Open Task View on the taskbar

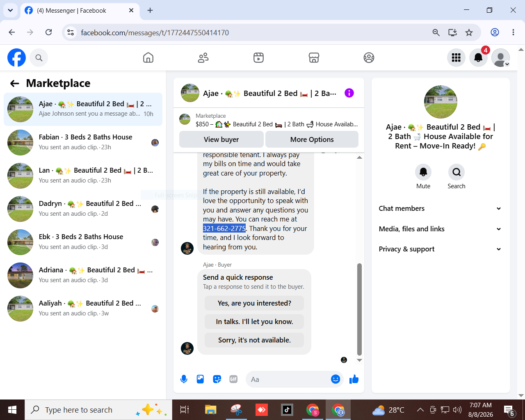click(x=185, y=410)
